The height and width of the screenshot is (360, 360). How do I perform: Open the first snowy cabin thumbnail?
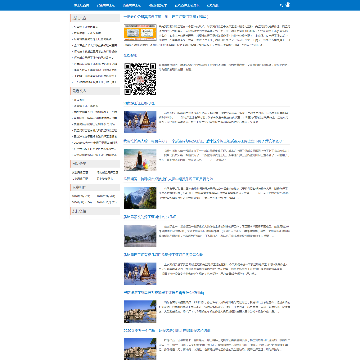[140, 122]
